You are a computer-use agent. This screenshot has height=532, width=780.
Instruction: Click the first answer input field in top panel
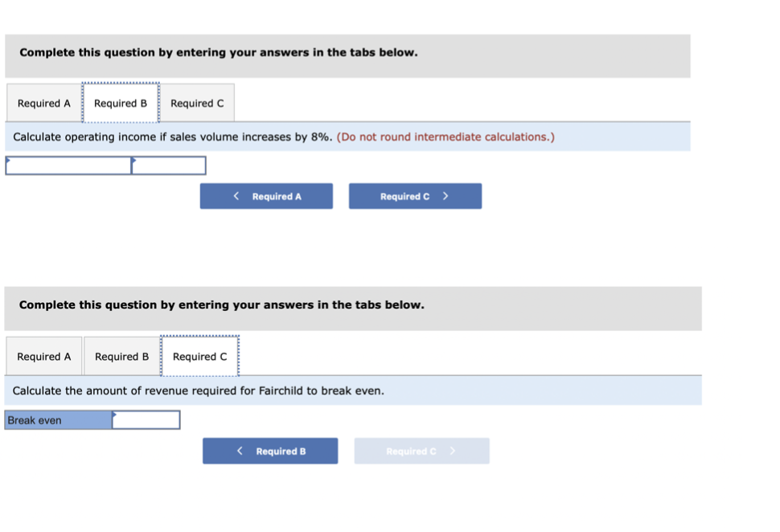[68, 166]
